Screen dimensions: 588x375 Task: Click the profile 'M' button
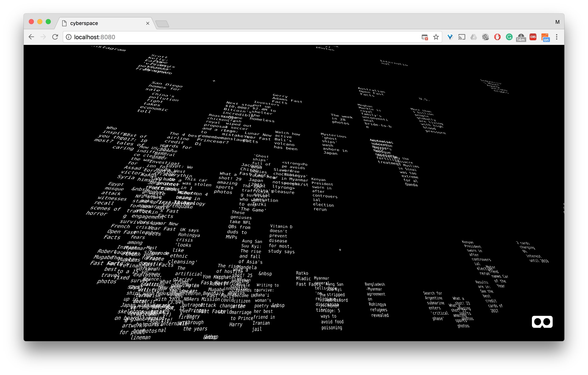(x=557, y=22)
